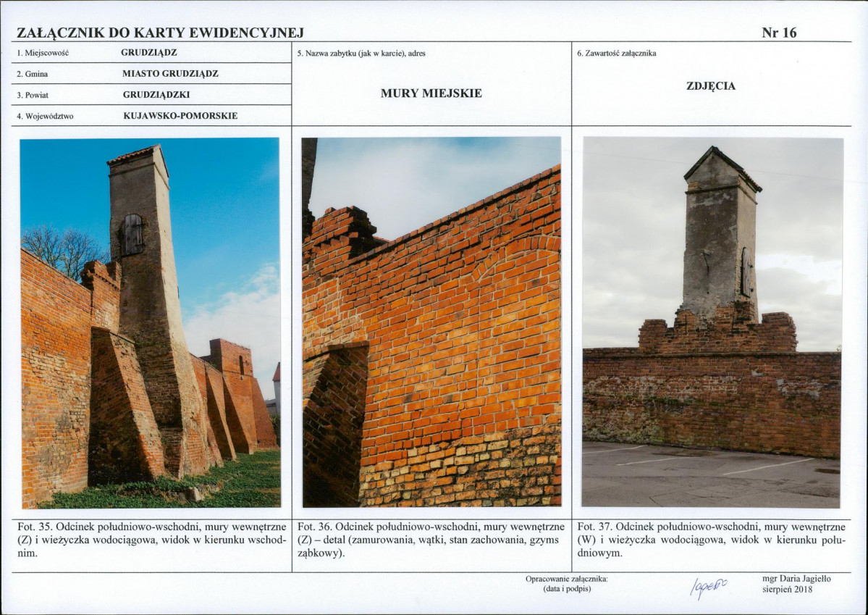This screenshot has height=615, width=868.
Task: Select the Fot. 37 caption text
Action: [711, 540]
